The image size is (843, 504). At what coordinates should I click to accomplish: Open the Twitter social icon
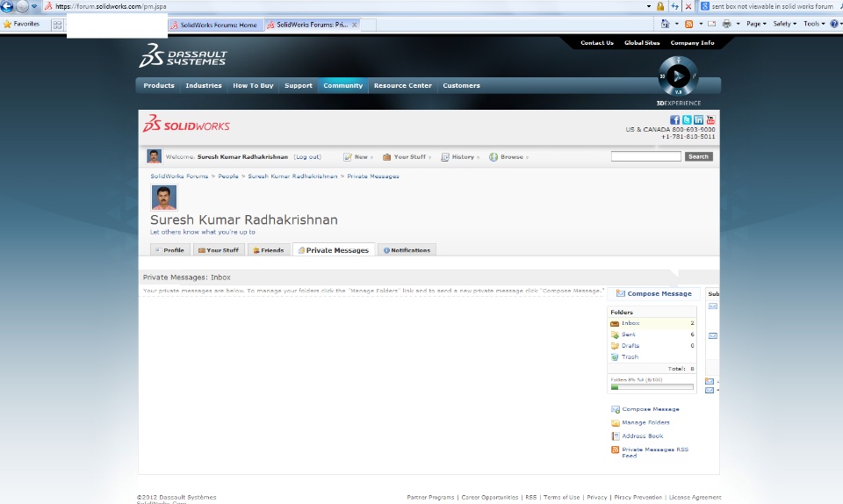687,119
